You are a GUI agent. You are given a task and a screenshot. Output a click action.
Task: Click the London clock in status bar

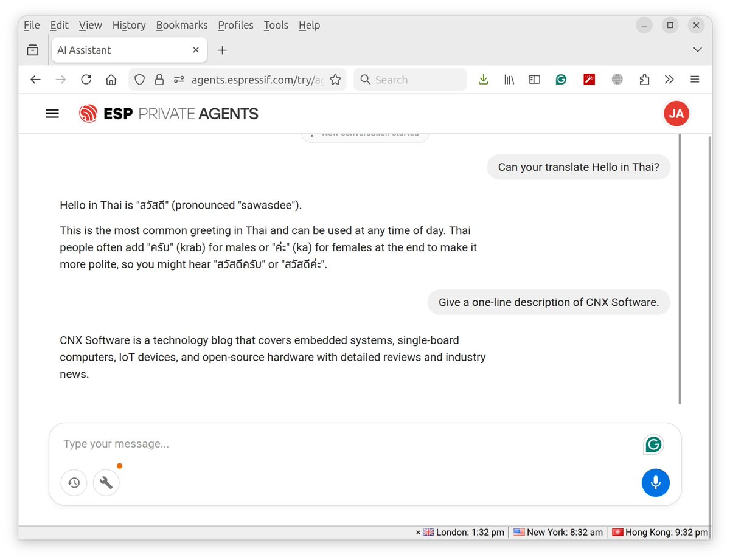(464, 532)
